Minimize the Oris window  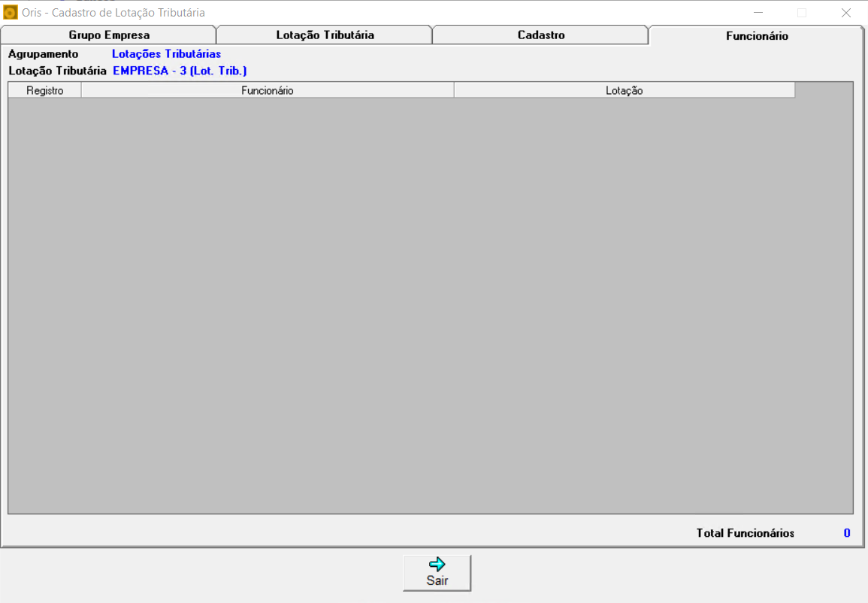[x=758, y=13]
